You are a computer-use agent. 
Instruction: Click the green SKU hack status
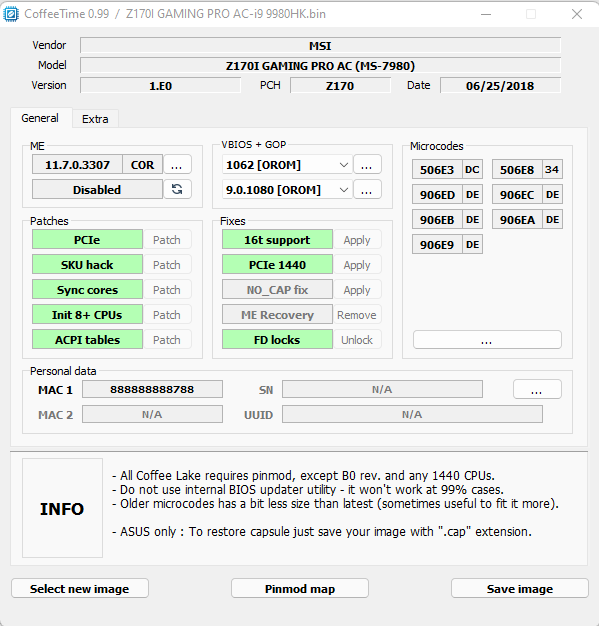[87, 265]
